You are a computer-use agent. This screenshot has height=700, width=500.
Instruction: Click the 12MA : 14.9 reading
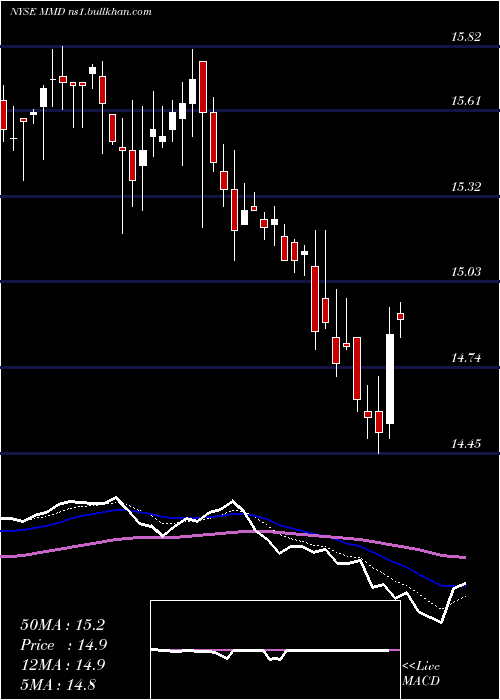point(62,665)
